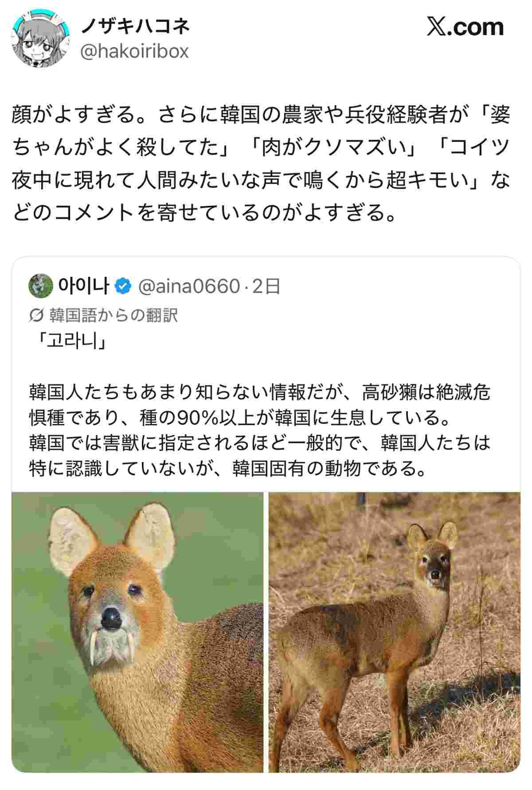This screenshot has width=532, height=790.
Task: Select the ノザキハコネ display name
Action: click(x=135, y=27)
